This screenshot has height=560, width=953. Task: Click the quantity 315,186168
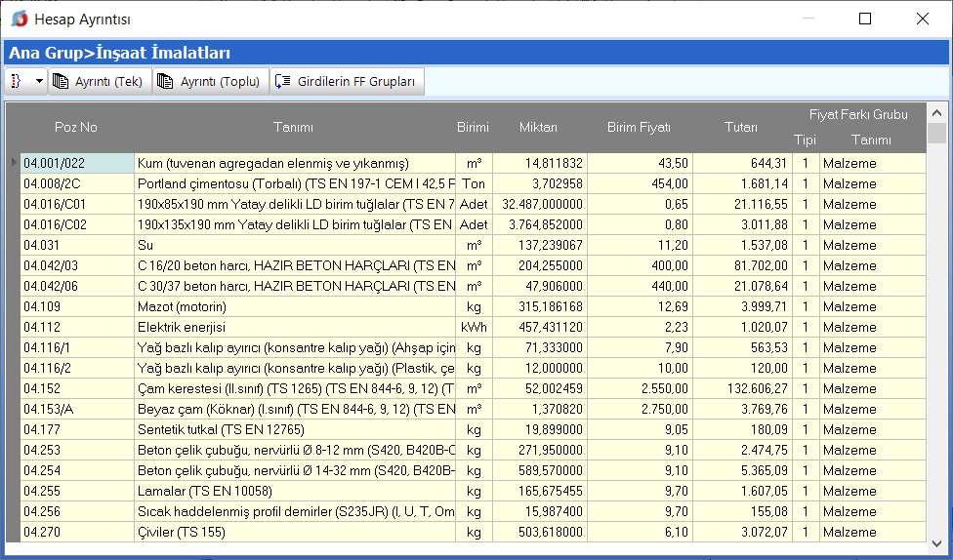540,306
